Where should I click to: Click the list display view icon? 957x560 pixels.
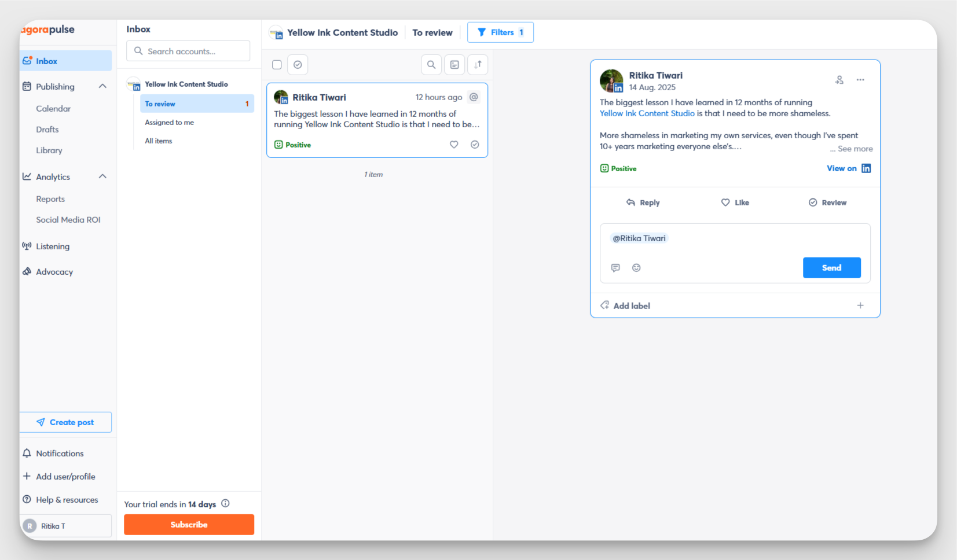[454, 65]
